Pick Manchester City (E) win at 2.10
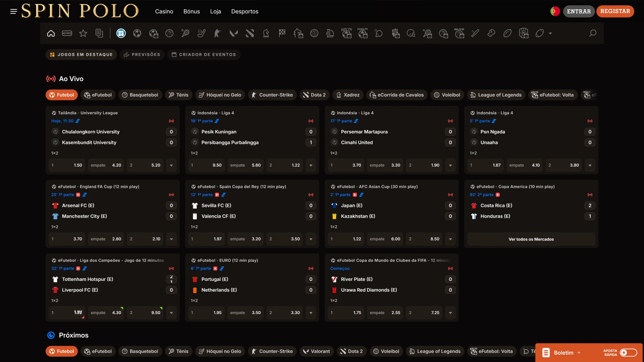This screenshot has height=362, width=644. click(x=145, y=239)
